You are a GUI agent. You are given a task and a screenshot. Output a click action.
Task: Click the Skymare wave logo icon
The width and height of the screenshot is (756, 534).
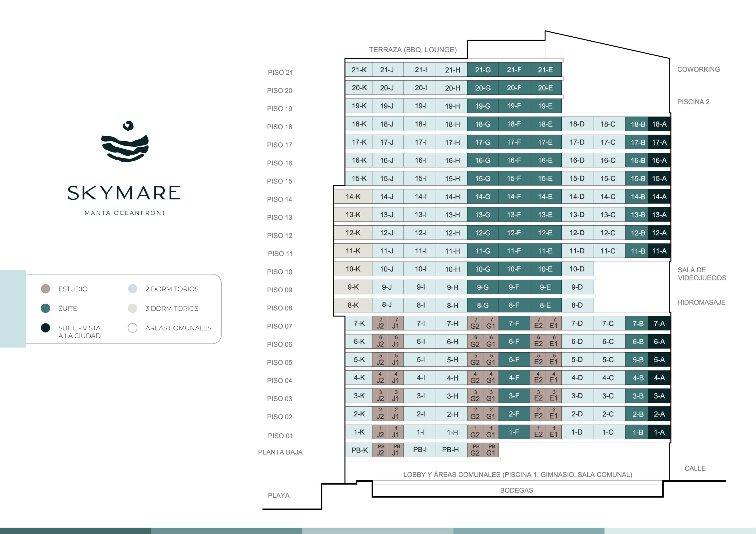[x=125, y=142]
